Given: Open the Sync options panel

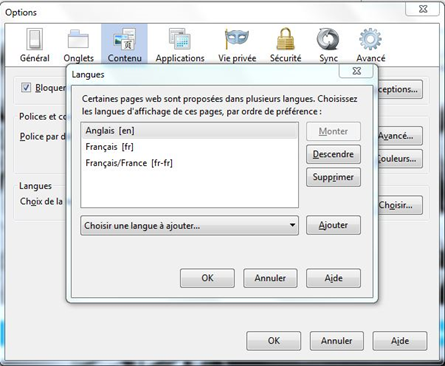Looking at the screenshot, I should pyautogui.click(x=328, y=46).
